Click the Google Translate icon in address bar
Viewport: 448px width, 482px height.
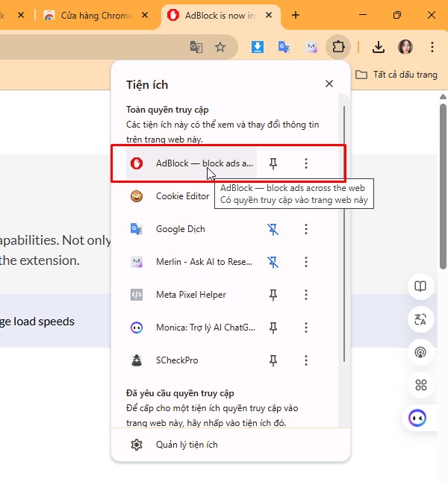pyautogui.click(x=196, y=47)
